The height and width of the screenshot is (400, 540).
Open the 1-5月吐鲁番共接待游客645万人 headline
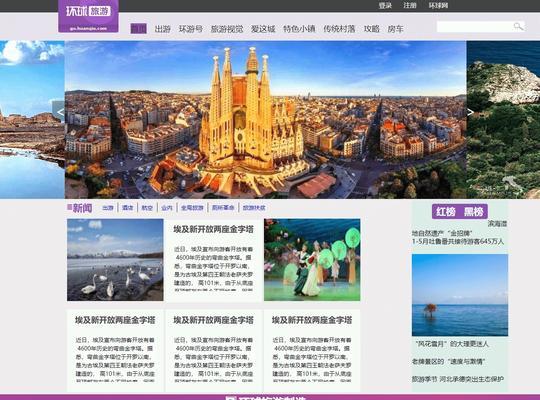click(458, 242)
